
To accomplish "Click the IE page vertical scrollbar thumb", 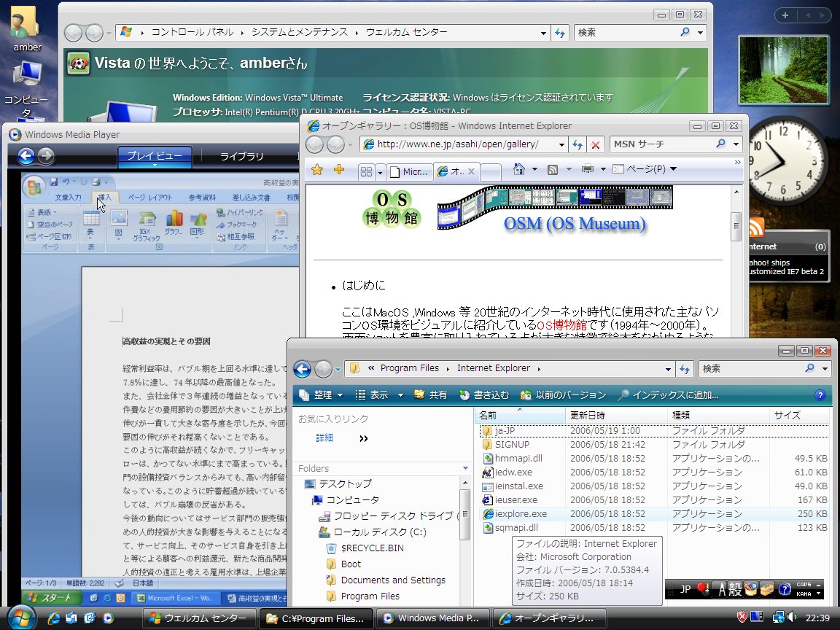I will [x=736, y=225].
